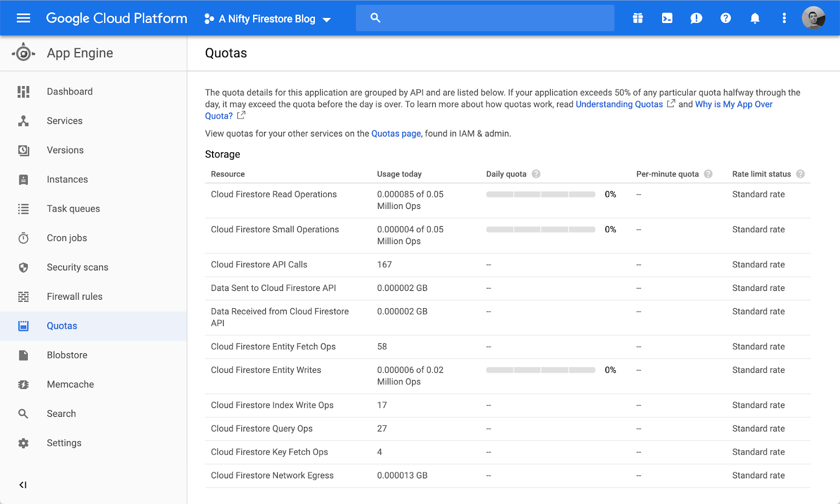This screenshot has width=840, height=504.
Task: Collapse the sidebar with the arrow icon
Action: [x=23, y=485]
